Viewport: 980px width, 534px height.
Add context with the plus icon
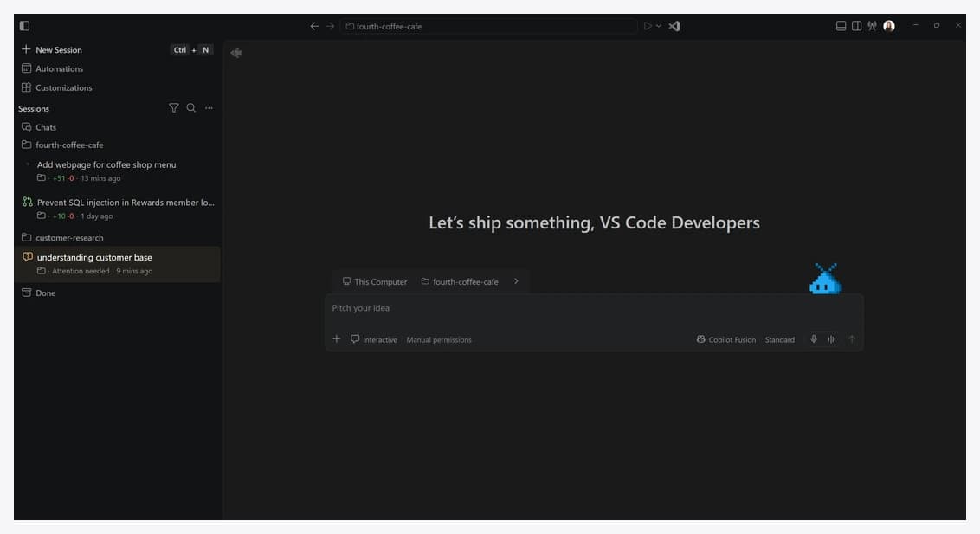(336, 338)
